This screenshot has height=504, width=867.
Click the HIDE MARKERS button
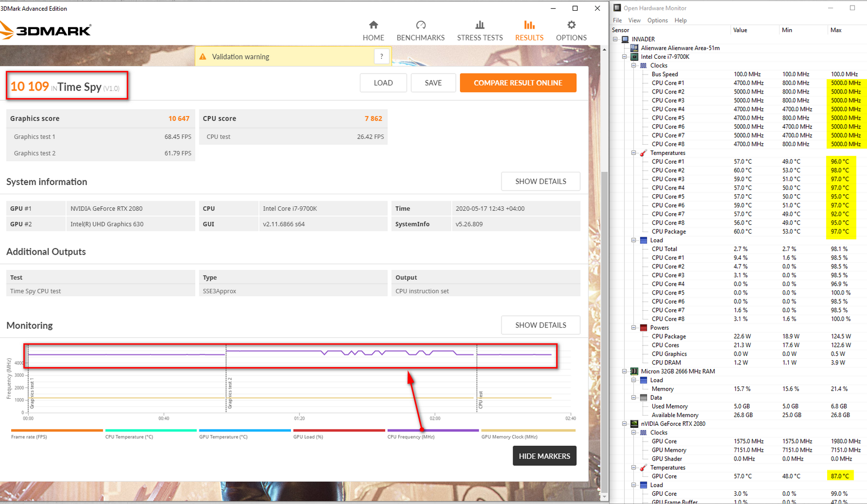click(x=544, y=456)
